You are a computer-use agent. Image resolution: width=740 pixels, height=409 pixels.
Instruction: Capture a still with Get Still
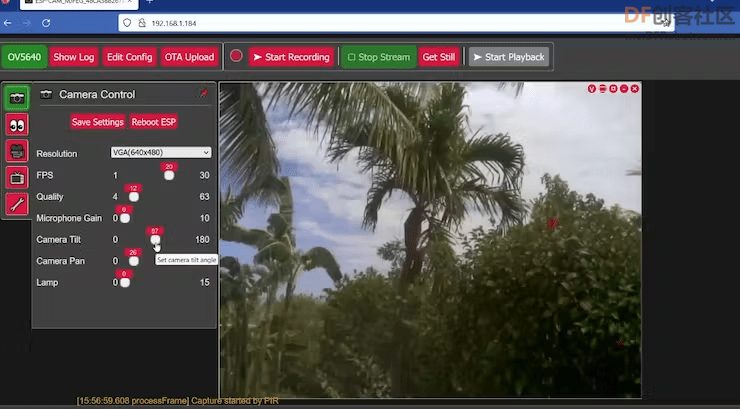pos(438,57)
